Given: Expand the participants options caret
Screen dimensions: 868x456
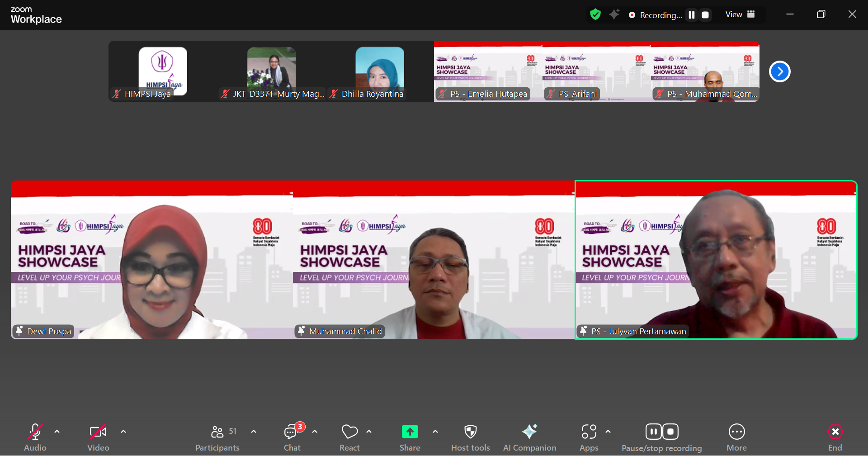Looking at the screenshot, I should point(254,432).
